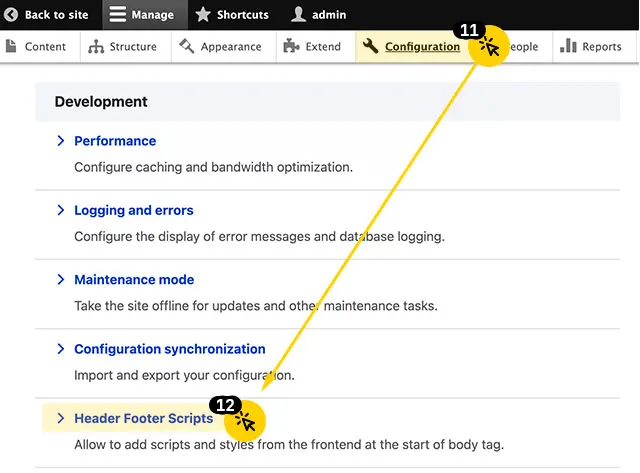
Task: Click the Shortcuts star icon
Action: click(203, 15)
